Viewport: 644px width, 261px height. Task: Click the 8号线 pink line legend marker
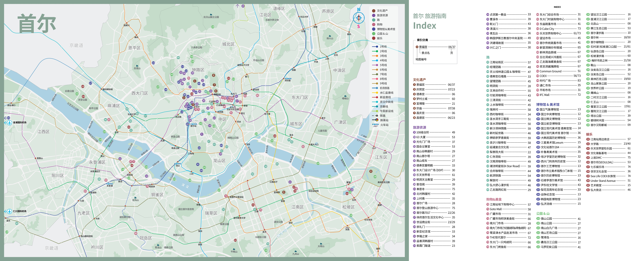point(375,79)
